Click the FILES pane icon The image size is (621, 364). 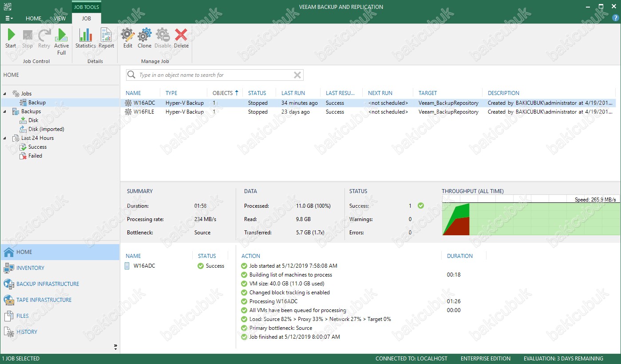point(9,316)
